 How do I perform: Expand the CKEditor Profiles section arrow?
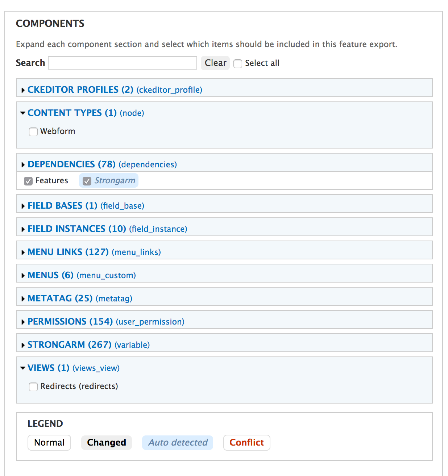point(23,90)
